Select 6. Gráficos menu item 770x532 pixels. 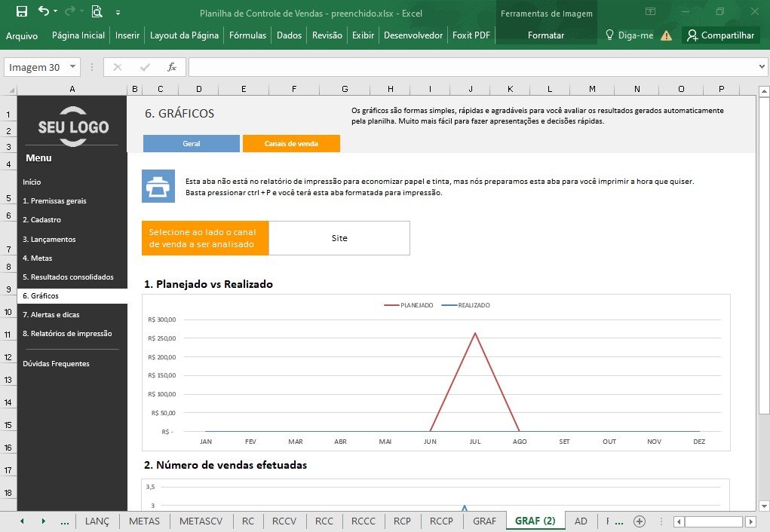[72, 296]
